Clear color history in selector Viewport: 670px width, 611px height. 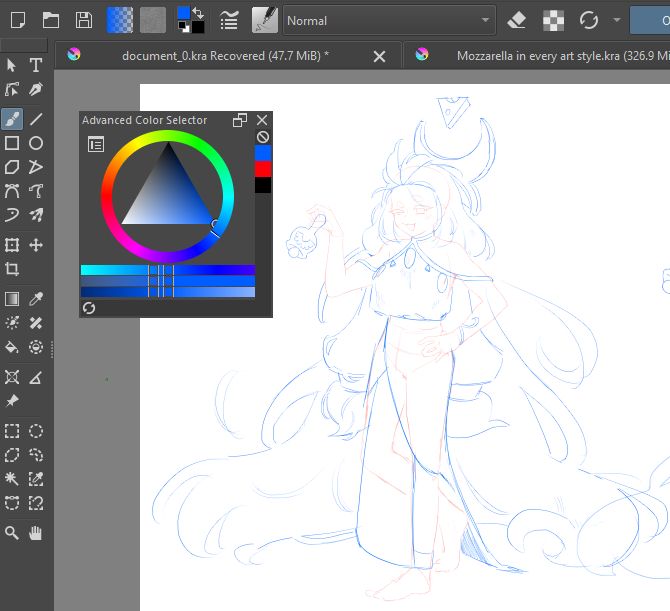(263, 137)
